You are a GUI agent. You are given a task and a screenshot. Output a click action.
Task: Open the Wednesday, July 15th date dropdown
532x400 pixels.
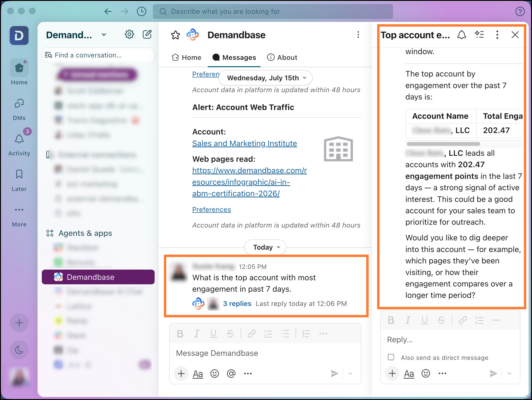click(265, 78)
